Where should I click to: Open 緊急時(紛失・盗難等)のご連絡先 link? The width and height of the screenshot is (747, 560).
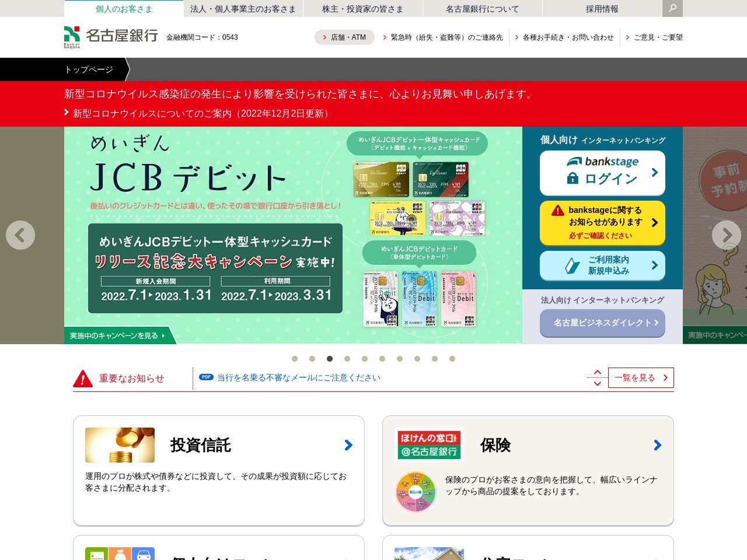click(443, 37)
